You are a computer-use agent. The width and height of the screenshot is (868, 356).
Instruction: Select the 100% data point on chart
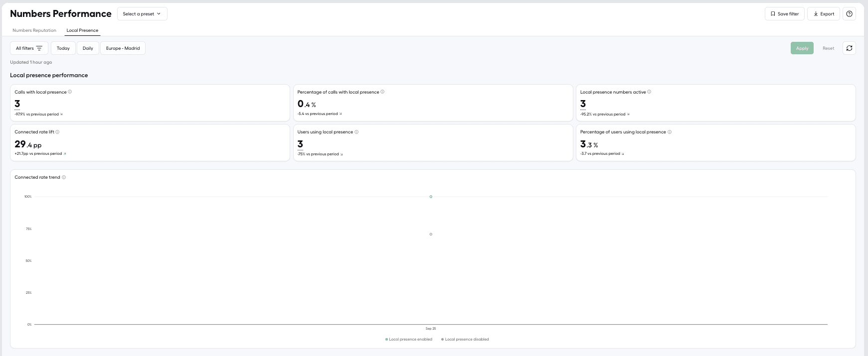point(431,197)
